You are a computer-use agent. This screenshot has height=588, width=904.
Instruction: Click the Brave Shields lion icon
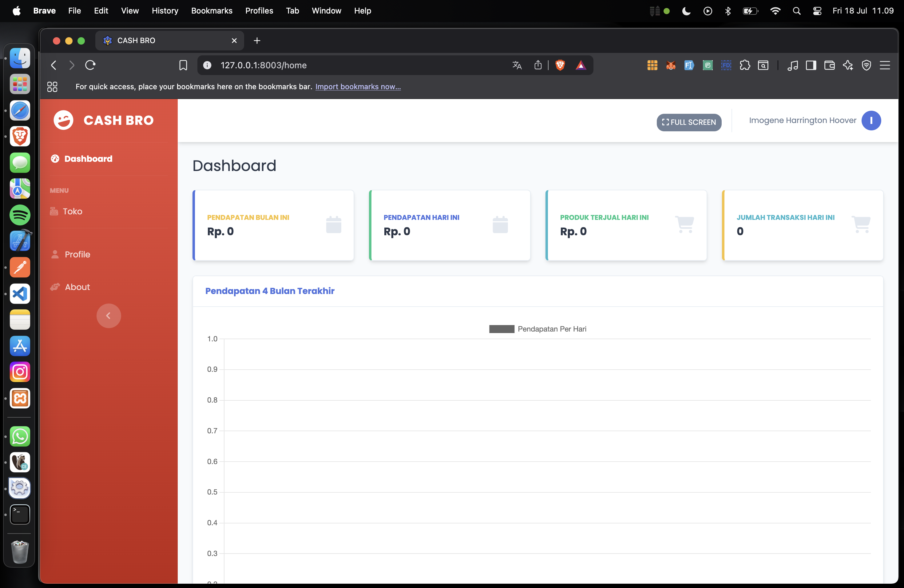pos(560,65)
